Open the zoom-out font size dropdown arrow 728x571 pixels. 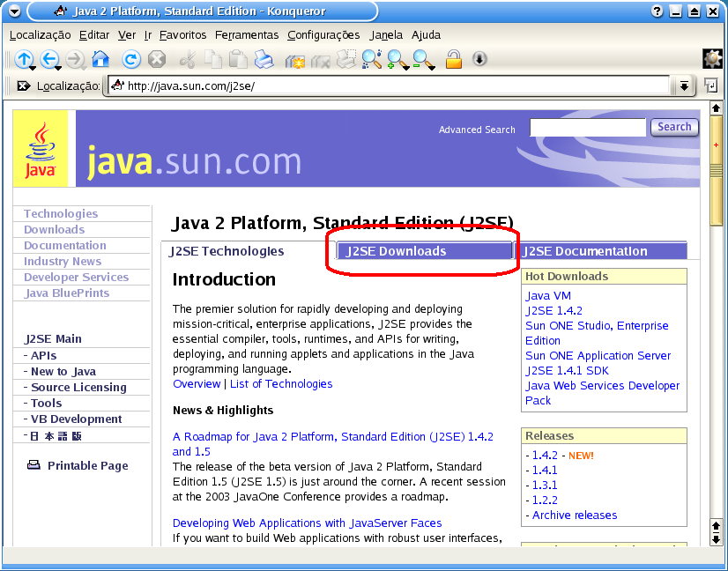tap(432, 68)
